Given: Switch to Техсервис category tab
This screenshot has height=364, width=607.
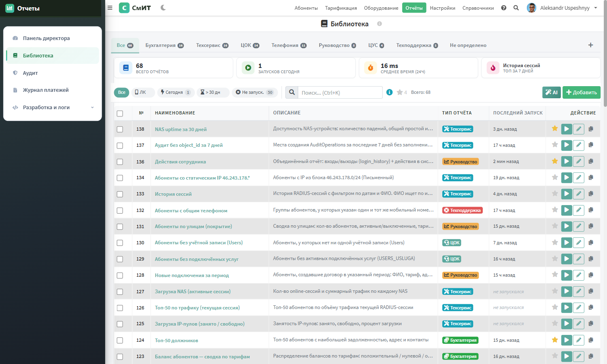Looking at the screenshot, I should pos(212,45).
